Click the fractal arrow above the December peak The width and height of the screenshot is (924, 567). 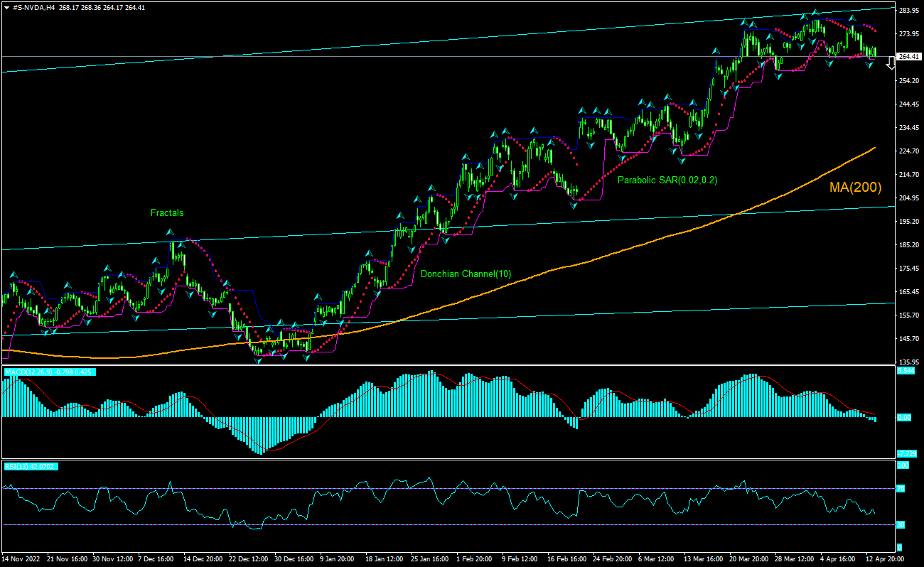click(170, 232)
